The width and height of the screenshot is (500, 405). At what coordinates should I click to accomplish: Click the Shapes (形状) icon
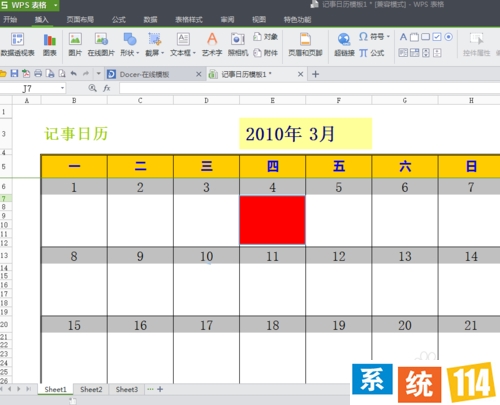129,39
